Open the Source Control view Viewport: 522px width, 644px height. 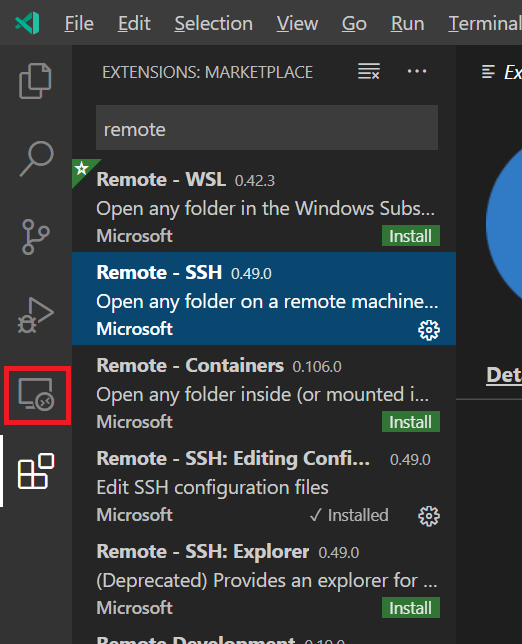(x=36, y=237)
